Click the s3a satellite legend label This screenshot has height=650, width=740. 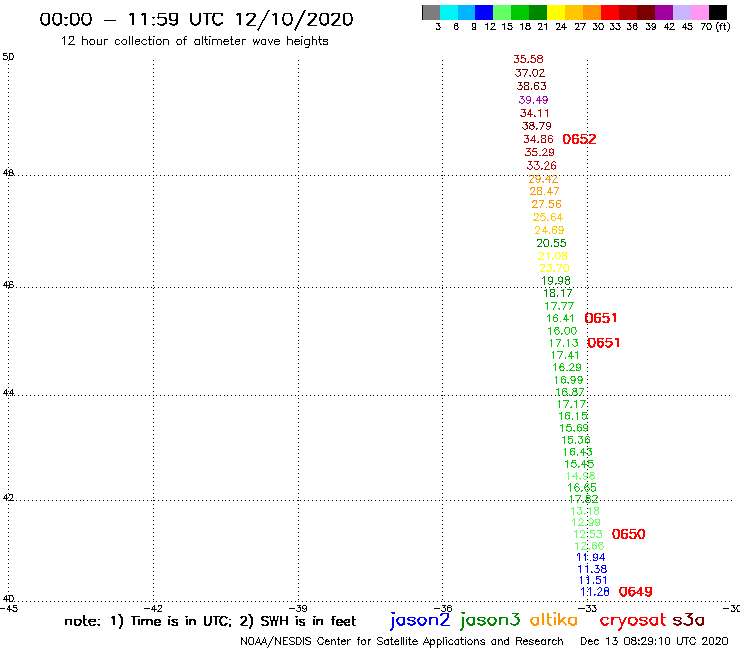point(689,620)
